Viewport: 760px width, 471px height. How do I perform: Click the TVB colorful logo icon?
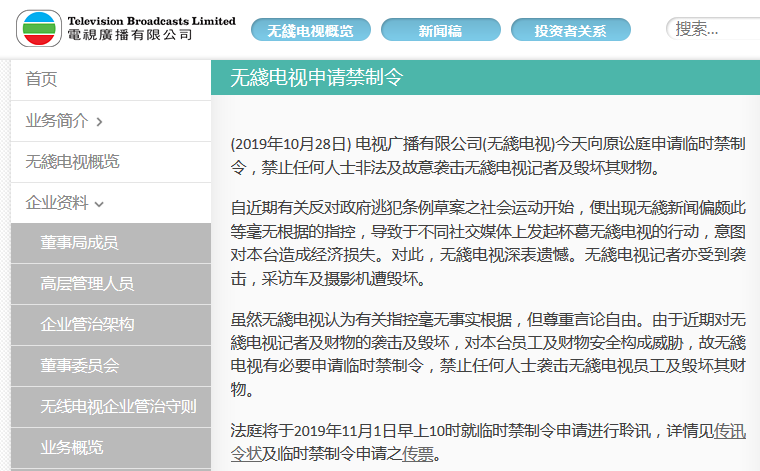point(39,29)
